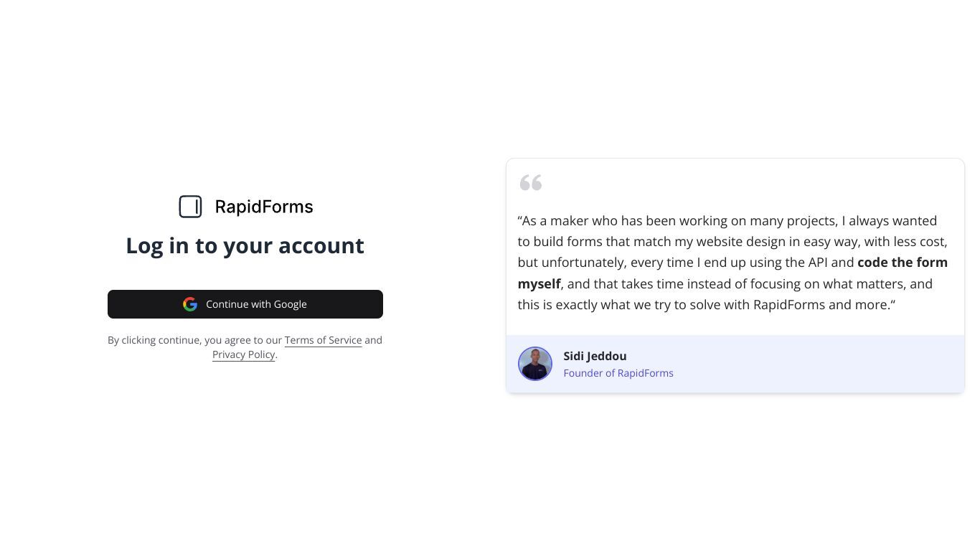This screenshot has width=980, height=551.
Task: Click the 'By clicking continue' agreement text
Action: coord(245,347)
